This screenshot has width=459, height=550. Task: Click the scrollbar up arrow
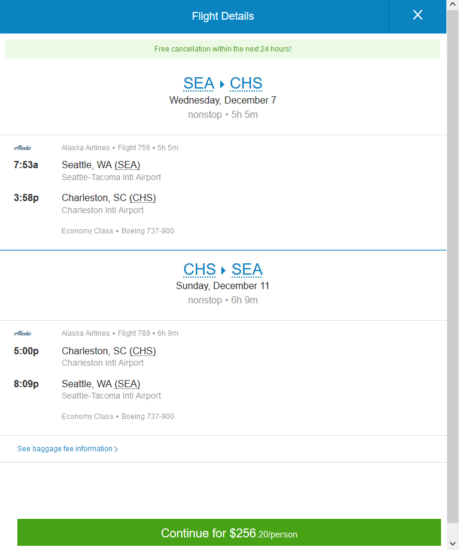pyautogui.click(x=453, y=4)
